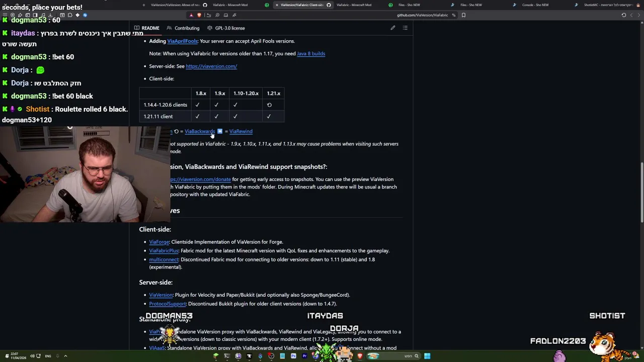Open Premiere Pro from the taskbar
644x362 pixels.
(x=304, y=356)
